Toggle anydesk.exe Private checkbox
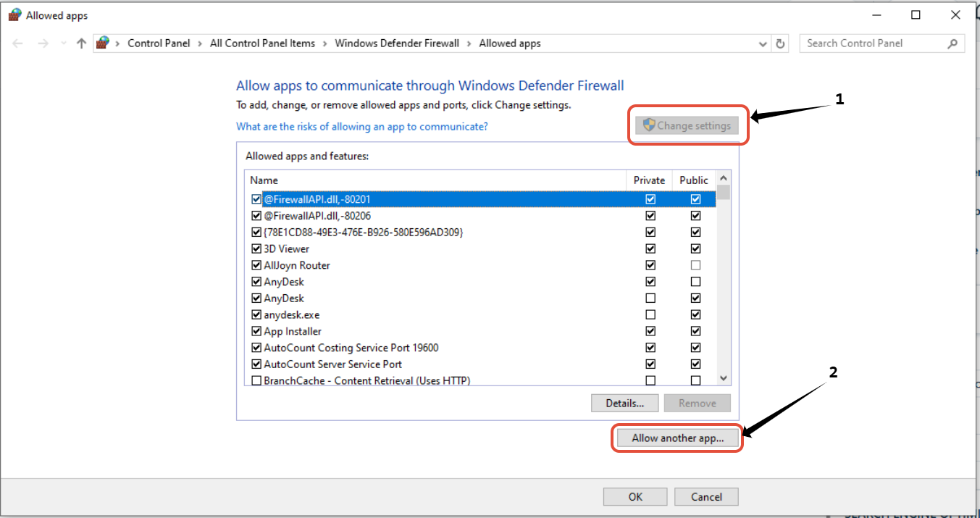This screenshot has height=518, width=980. [x=650, y=315]
